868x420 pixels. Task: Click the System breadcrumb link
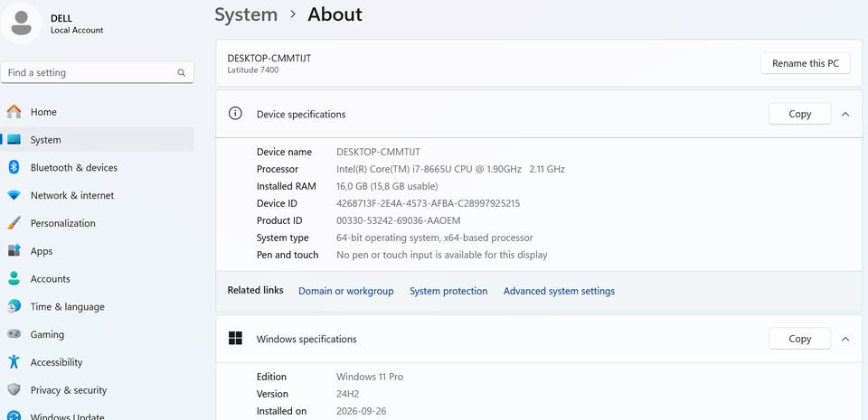(x=246, y=14)
